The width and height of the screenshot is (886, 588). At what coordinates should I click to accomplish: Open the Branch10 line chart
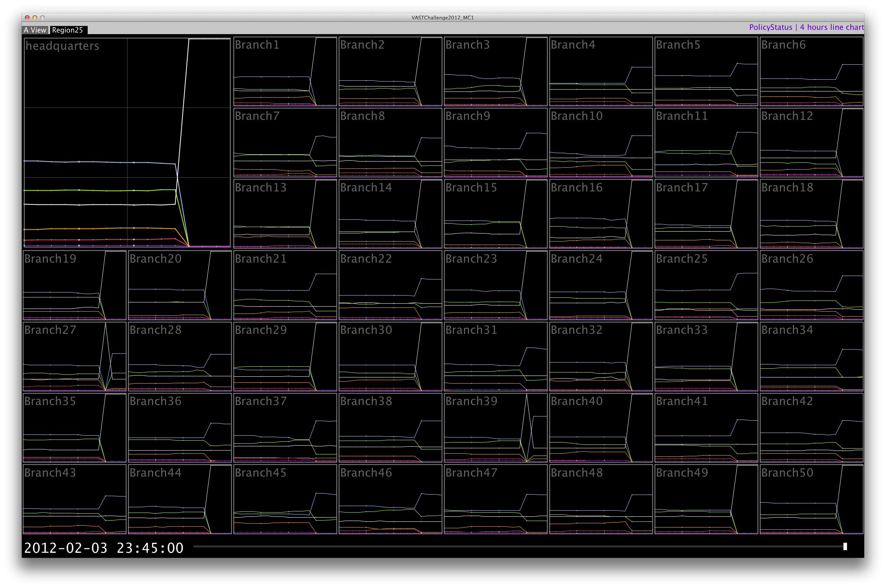601,143
